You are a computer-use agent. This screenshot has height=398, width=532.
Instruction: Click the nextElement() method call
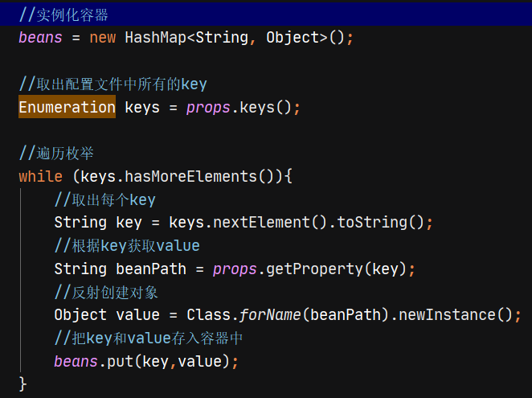click(270, 223)
